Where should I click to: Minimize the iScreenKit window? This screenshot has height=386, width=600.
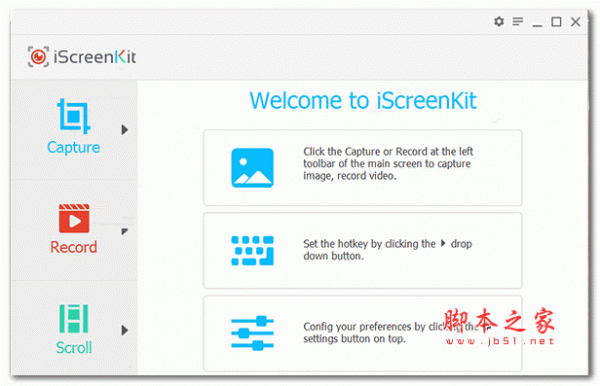point(537,25)
